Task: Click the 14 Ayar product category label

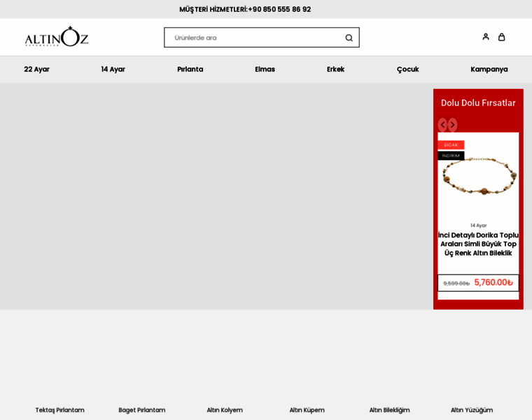Action: [478, 225]
